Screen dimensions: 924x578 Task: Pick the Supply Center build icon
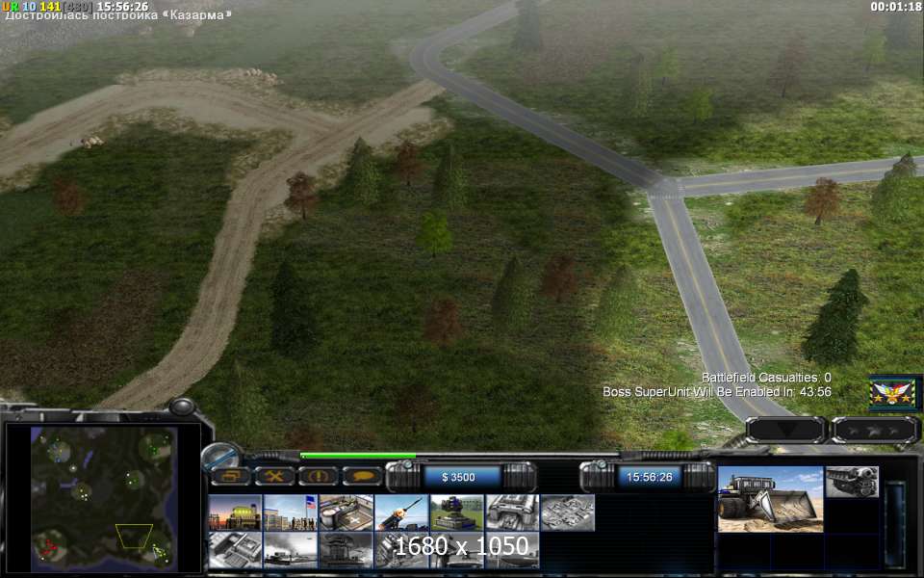[x=346, y=512]
